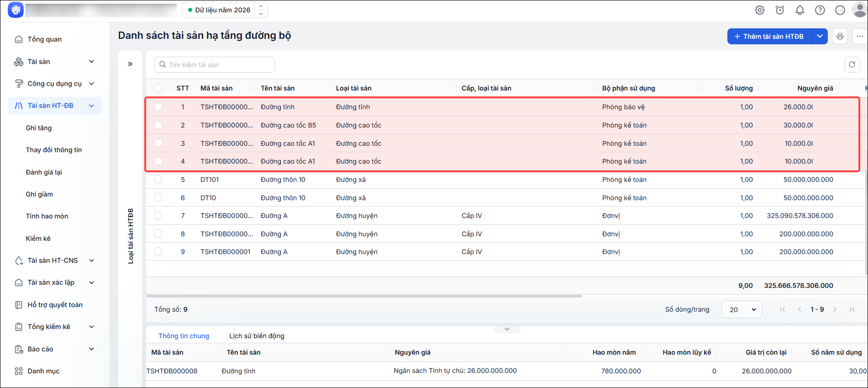
Task: Check row 3 Đường cao tốc A1 checkbox
Action: click(x=158, y=143)
